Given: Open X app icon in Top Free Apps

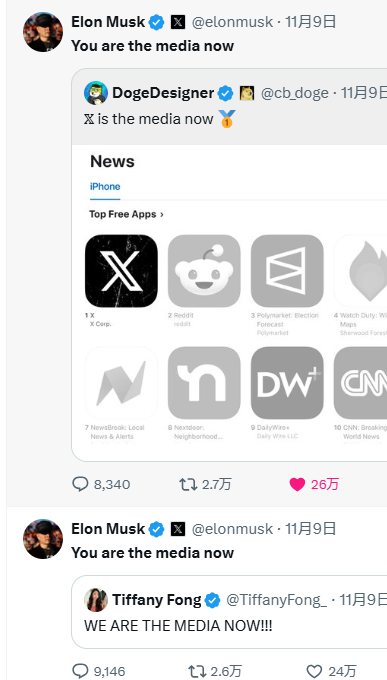Looking at the screenshot, I should [x=121, y=271].
